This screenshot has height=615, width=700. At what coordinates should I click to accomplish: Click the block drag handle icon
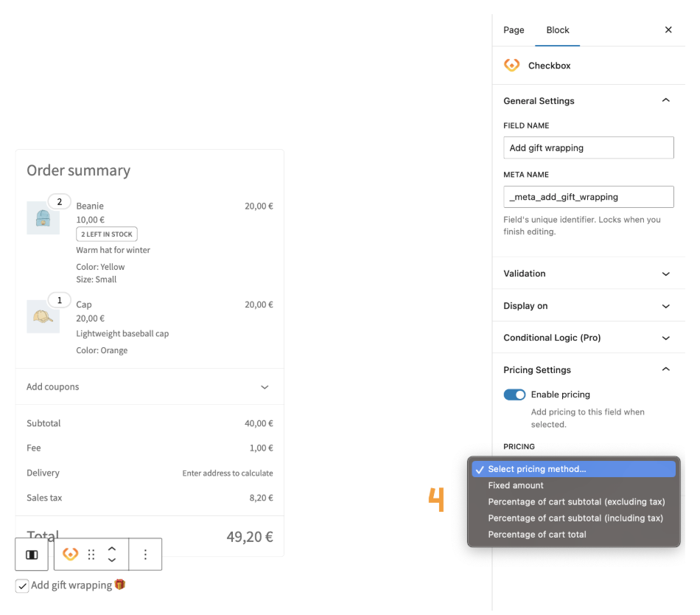pyautogui.click(x=91, y=555)
